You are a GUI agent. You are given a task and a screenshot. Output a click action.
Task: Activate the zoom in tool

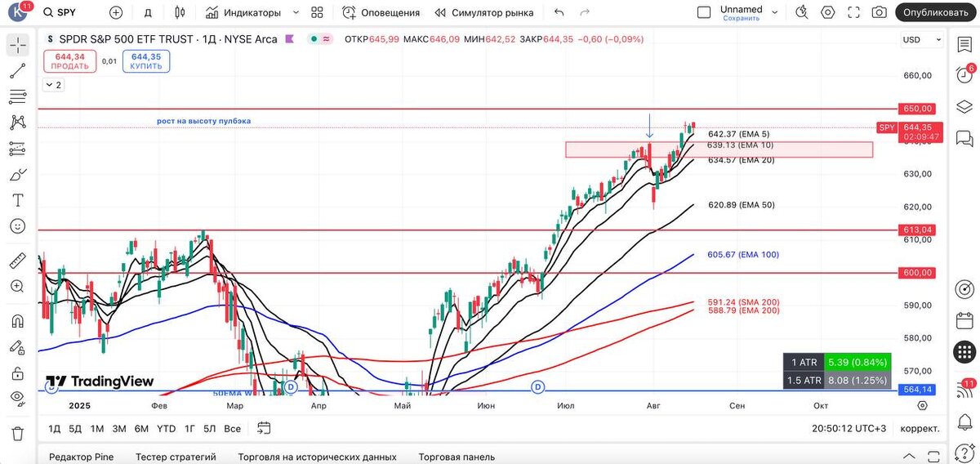(18, 286)
